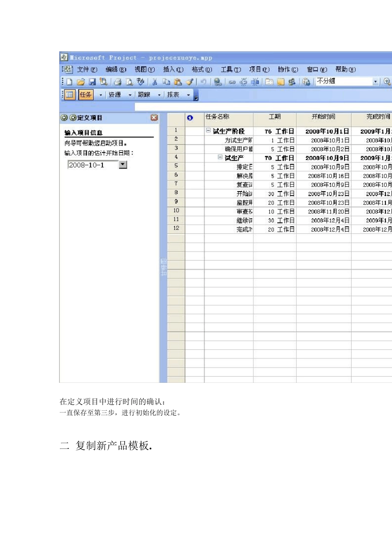Copy the selected cells with the toolbar icon

tap(166, 82)
